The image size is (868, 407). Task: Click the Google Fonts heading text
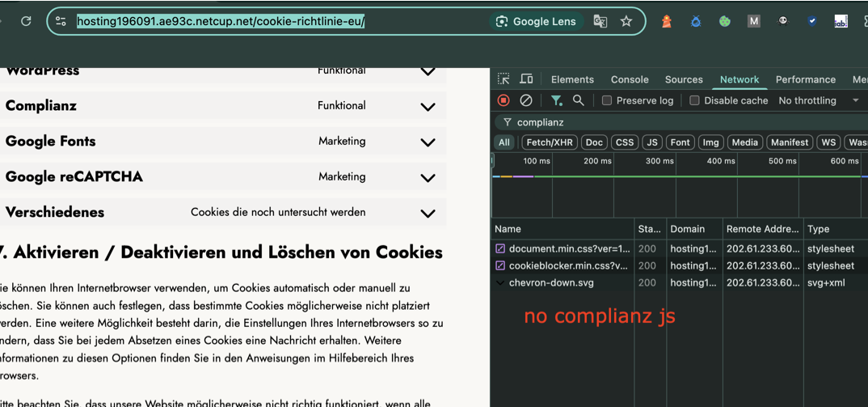(50, 141)
